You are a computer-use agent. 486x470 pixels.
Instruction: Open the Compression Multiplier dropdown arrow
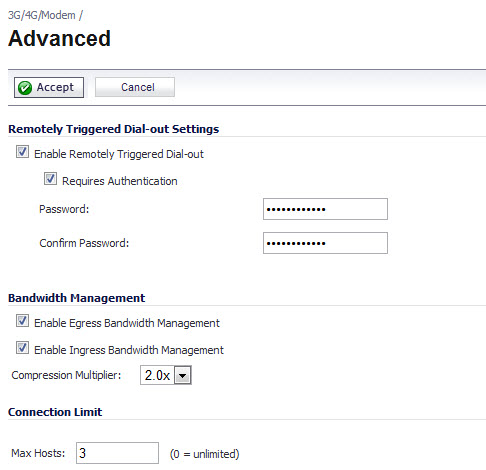[x=183, y=376]
